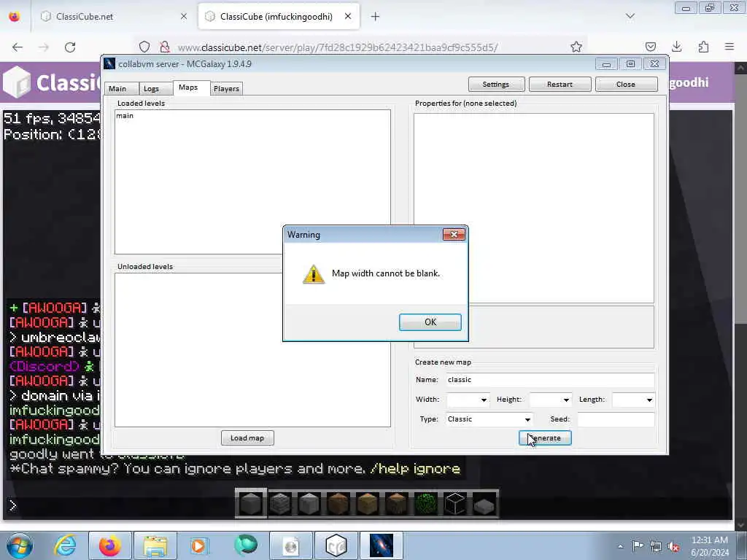This screenshot has width=747, height=560.
Task: Click the Firefox taskbar icon
Action: point(109,545)
